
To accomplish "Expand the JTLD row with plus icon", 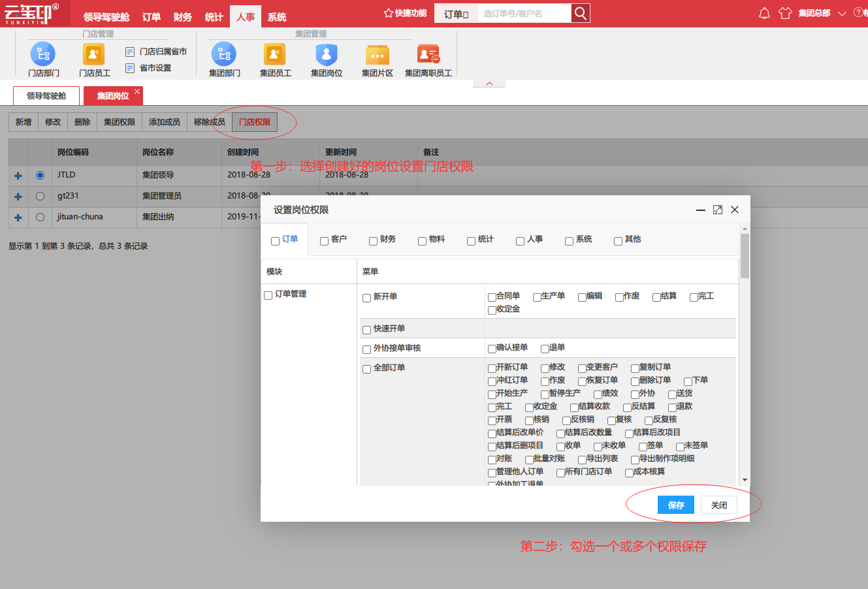I will (18, 176).
